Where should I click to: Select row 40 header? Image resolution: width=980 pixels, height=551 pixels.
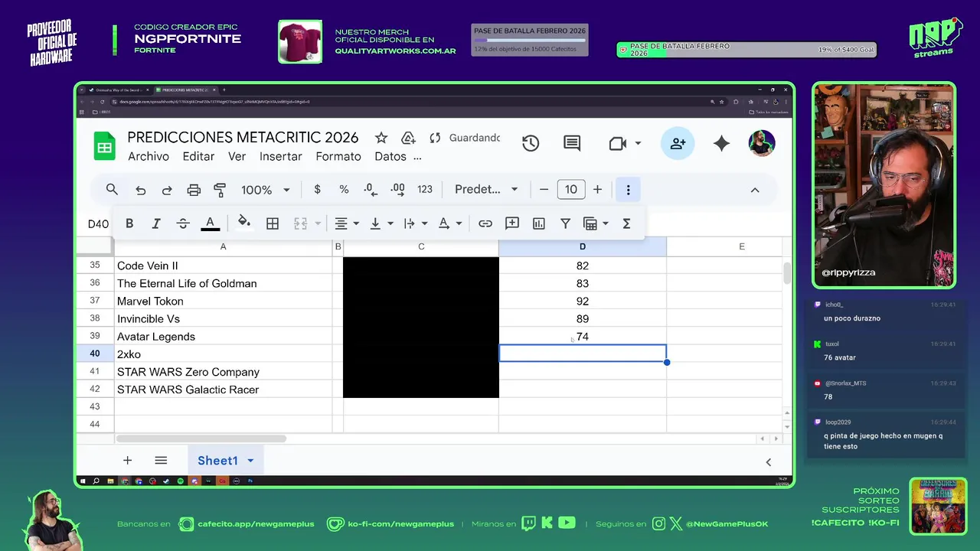(95, 354)
